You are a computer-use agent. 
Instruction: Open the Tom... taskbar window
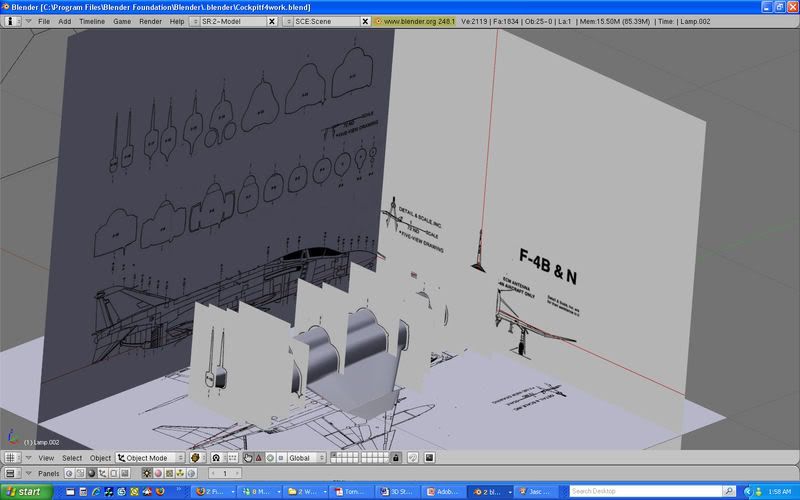coord(352,492)
